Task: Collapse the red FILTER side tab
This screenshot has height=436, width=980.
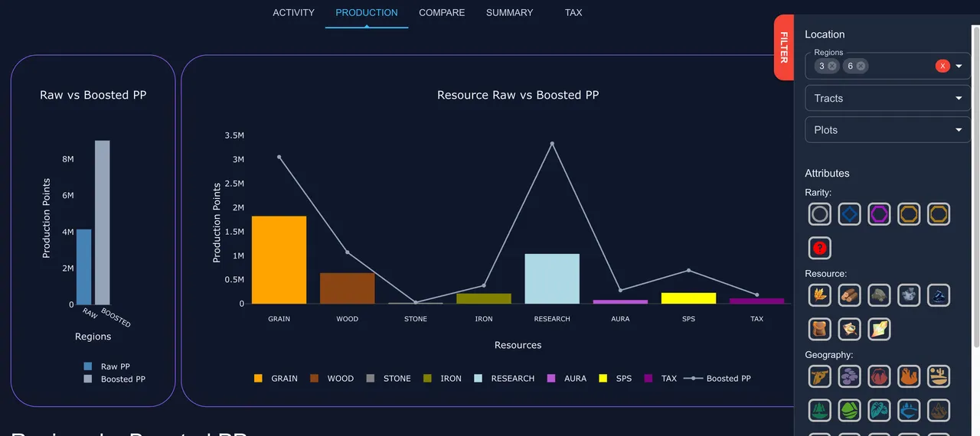Action: (784, 47)
